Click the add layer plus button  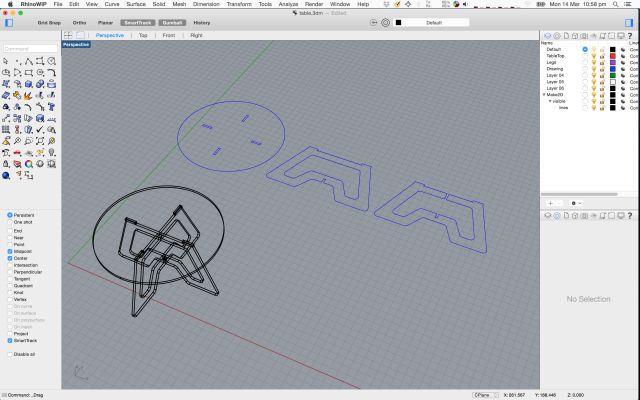[550, 203]
